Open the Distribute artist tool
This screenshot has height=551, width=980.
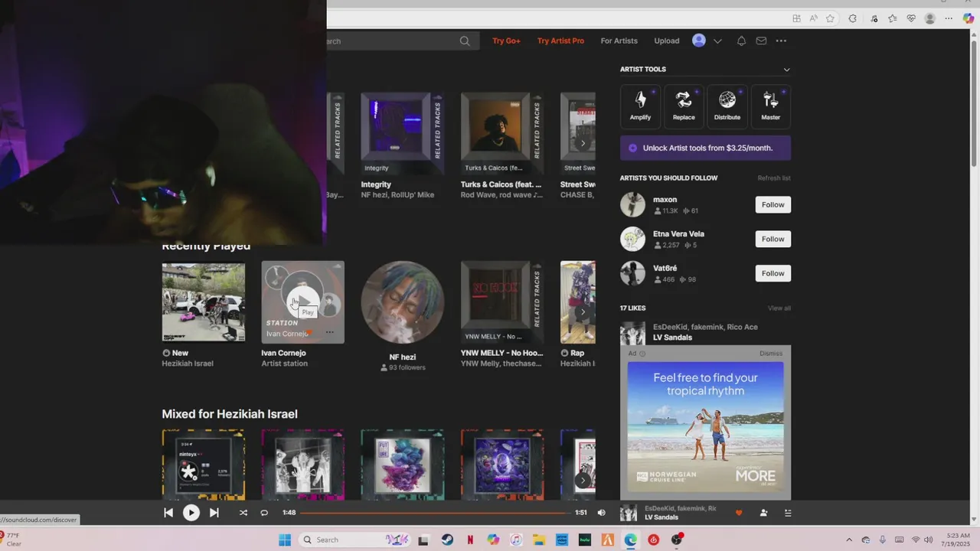pyautogui.click(x=727, y=106)
